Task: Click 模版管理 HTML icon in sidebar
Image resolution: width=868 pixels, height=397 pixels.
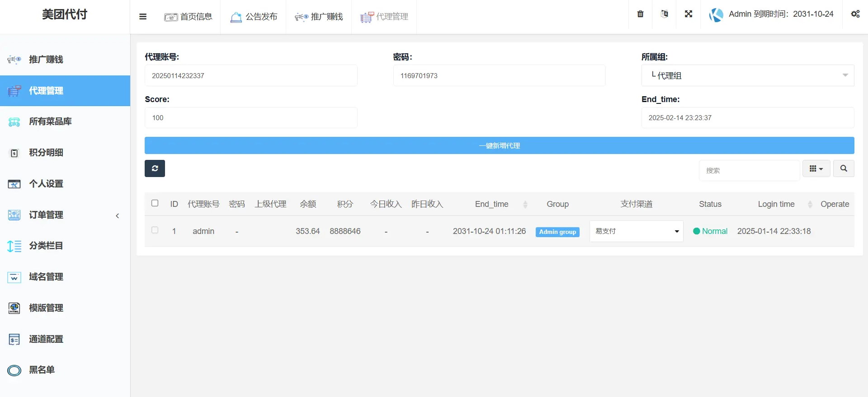Action: tap(14, 308)
